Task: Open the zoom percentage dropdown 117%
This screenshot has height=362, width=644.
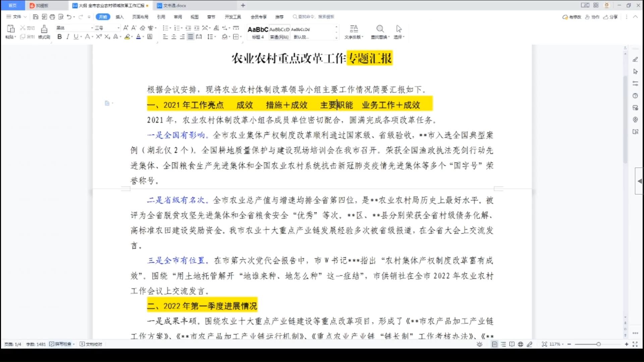Action: pos(556,344)
